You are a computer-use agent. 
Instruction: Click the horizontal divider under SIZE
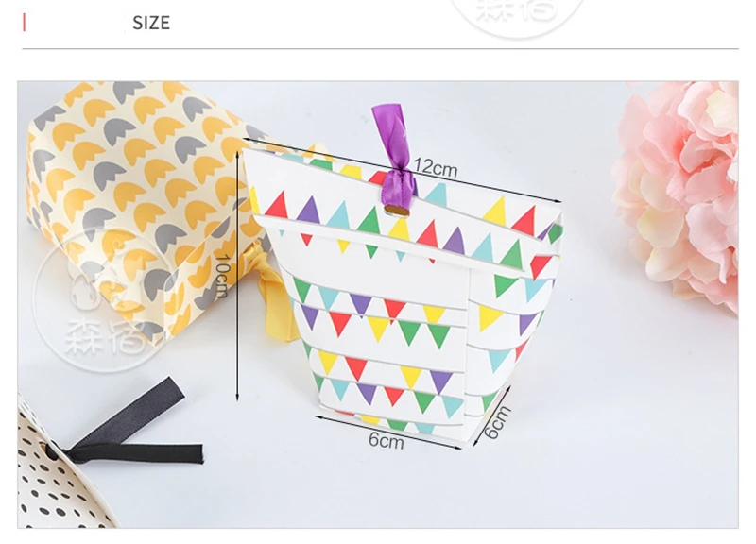(x=380, y=49)
